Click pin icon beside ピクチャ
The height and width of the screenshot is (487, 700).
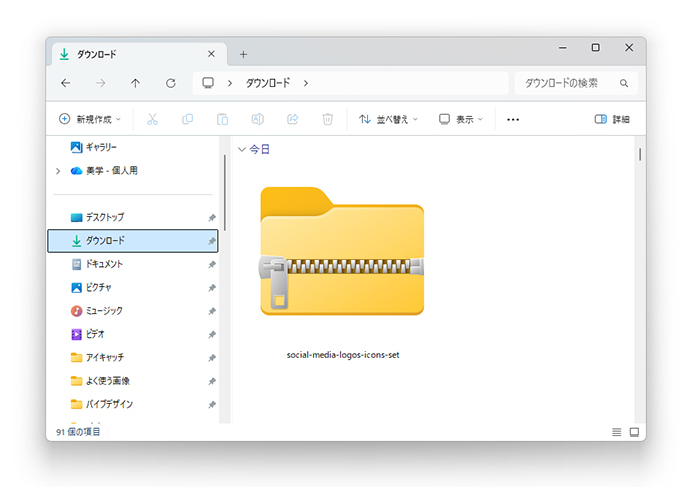pyautogui.click(x=212, y=288)
